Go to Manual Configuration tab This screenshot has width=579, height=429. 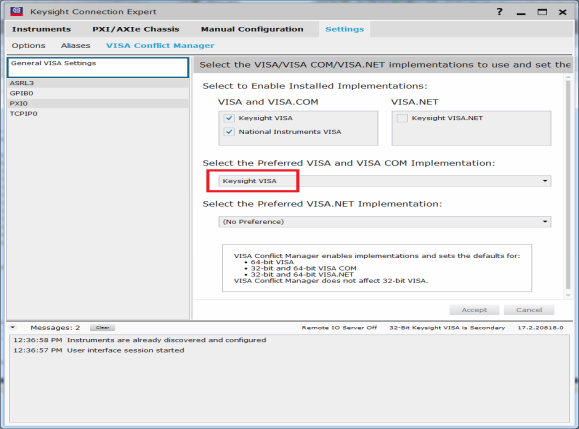[252, 29]
